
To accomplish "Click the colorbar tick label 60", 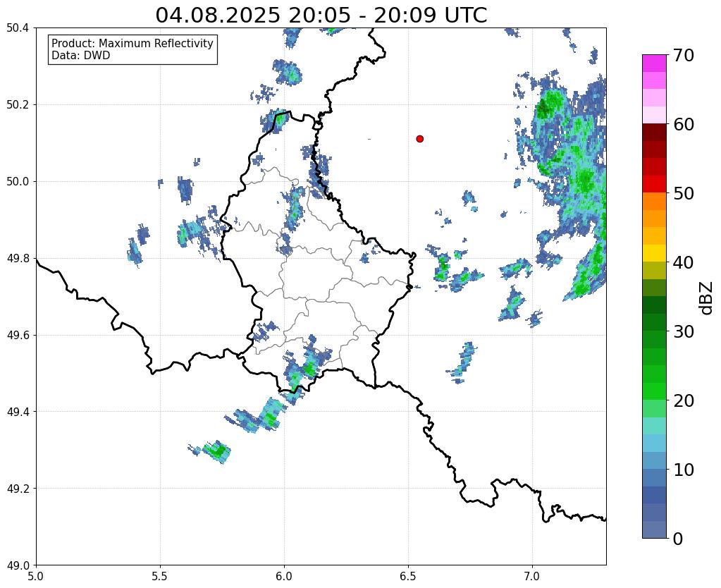I will pyautogui.click(x=684, y=124).
